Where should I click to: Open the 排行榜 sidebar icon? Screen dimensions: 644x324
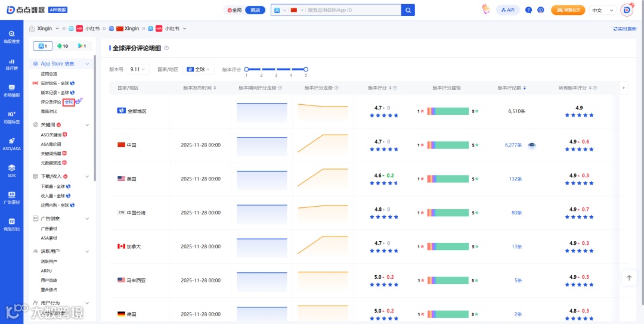pos(11,64)
